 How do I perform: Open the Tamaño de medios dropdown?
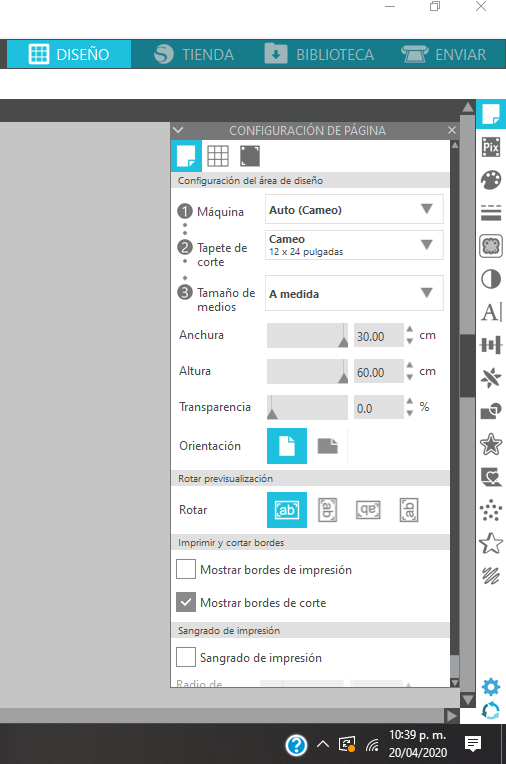(x=354, y=293)
